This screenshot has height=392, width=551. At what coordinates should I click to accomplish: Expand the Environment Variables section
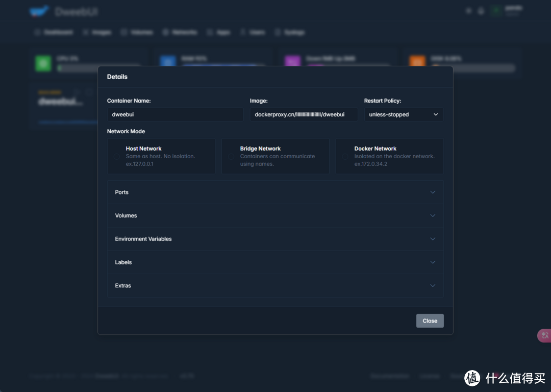tap(275, 239)
